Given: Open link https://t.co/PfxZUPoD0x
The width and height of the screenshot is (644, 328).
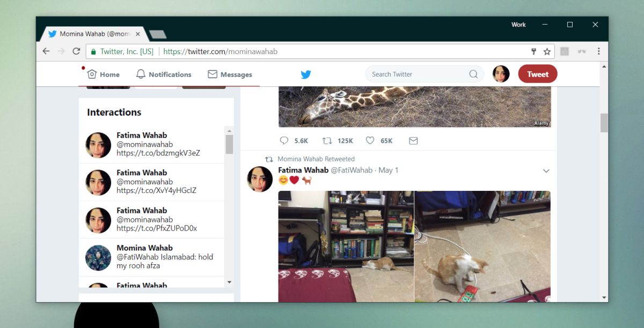Looking at the screenshot, I should tap(157, 228).
